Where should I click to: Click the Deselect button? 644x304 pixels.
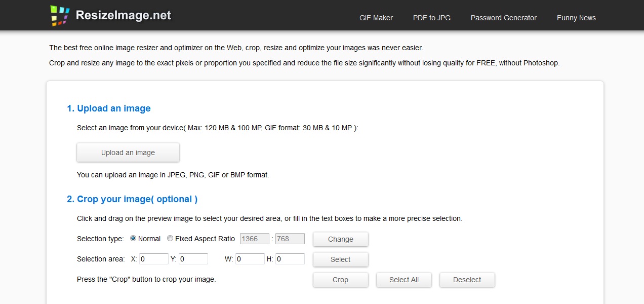[467, 280]
